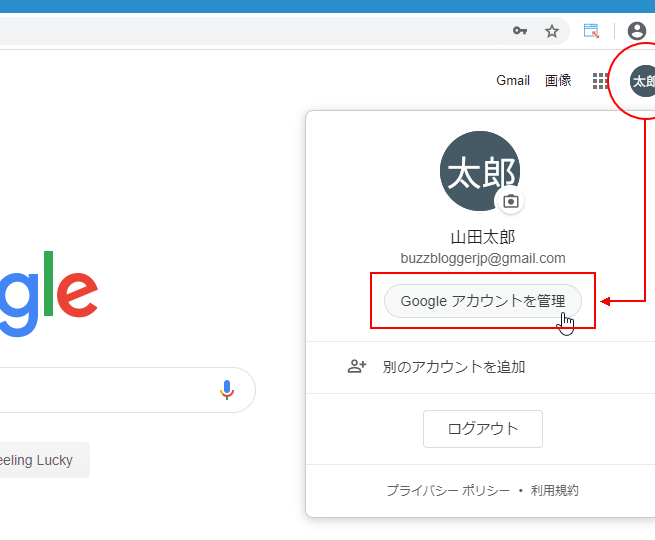Open プライバシー ポリシー link
Viewport: 655px width, 540px height.
pos(448,490)
